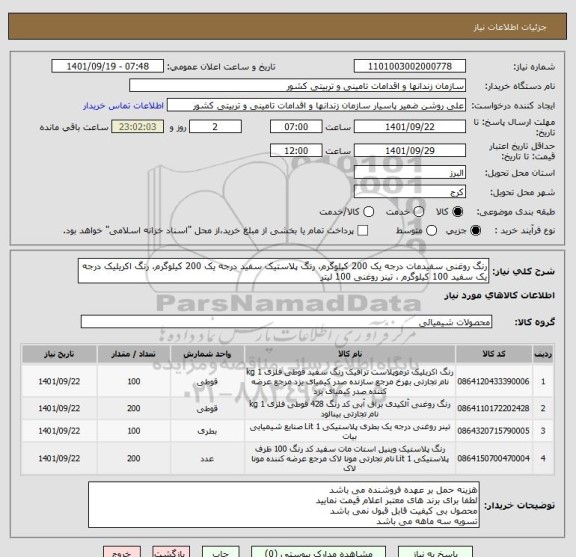The image size is (576, 557).
Task: Click the واحد شمارش column header
Action: (x=207, y=354)
